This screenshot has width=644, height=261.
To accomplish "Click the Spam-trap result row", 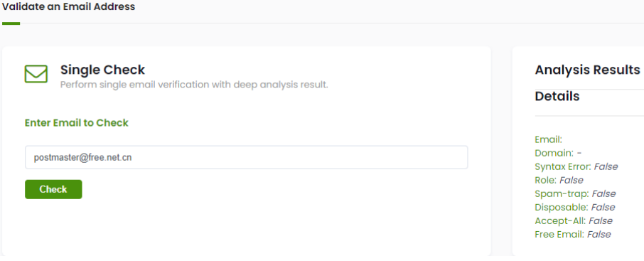I will click(575, 194).
